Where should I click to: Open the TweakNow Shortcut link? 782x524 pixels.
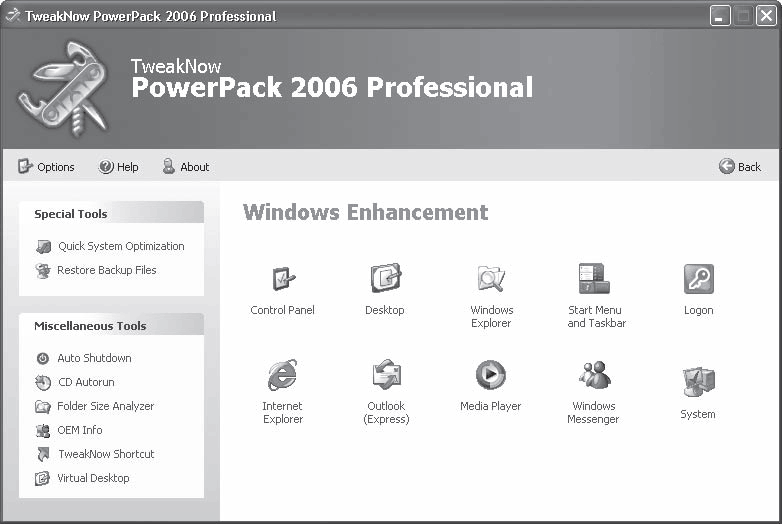(x=106, y=454)
